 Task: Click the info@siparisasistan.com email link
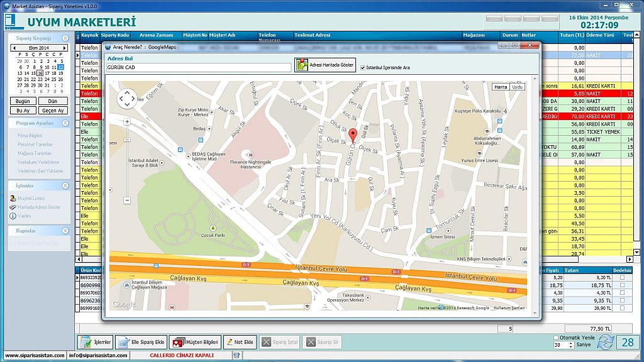(98, 356)
